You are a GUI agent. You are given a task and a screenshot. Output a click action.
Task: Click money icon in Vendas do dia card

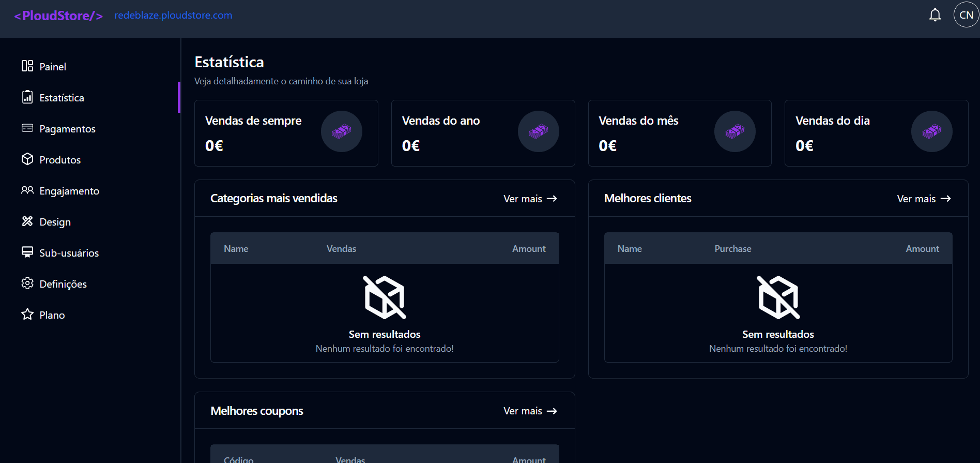coord(932,131)
